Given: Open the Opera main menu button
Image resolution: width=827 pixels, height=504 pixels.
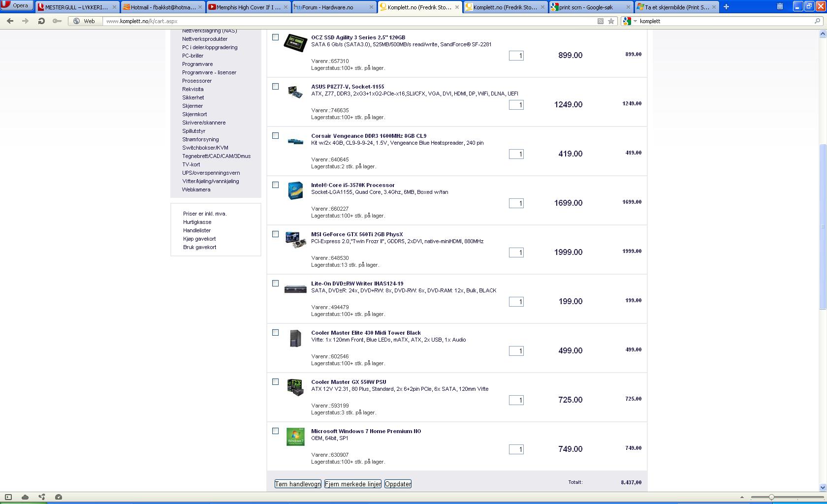Looking at the screenshot, I should [17, 6].
